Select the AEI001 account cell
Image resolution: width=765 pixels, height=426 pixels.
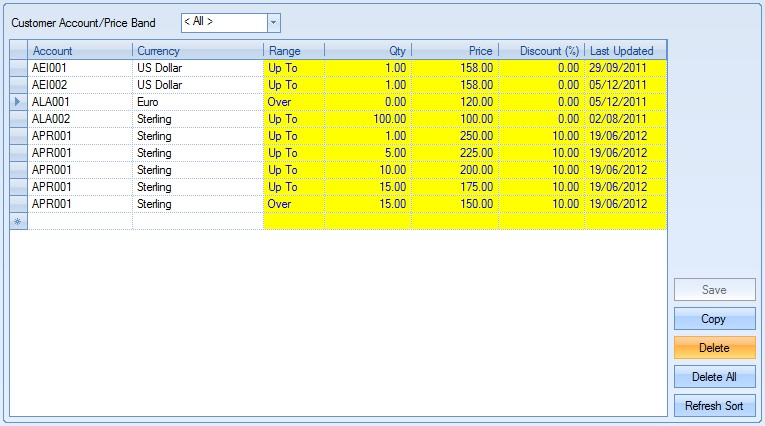pos(80,68)
